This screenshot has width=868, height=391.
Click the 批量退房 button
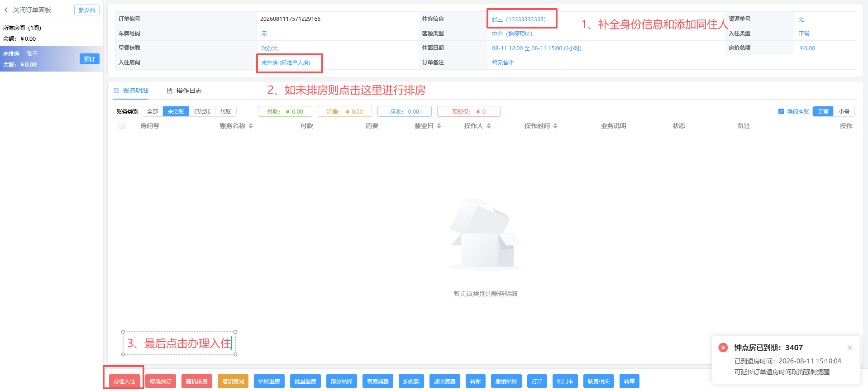point(305,381)
